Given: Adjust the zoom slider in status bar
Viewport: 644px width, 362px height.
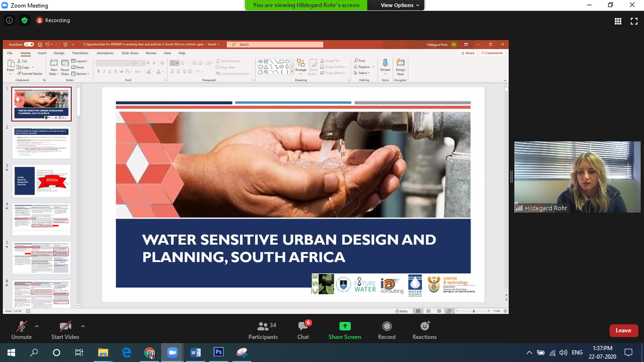Looking at the screenshot, I should [x=474, y=311].
